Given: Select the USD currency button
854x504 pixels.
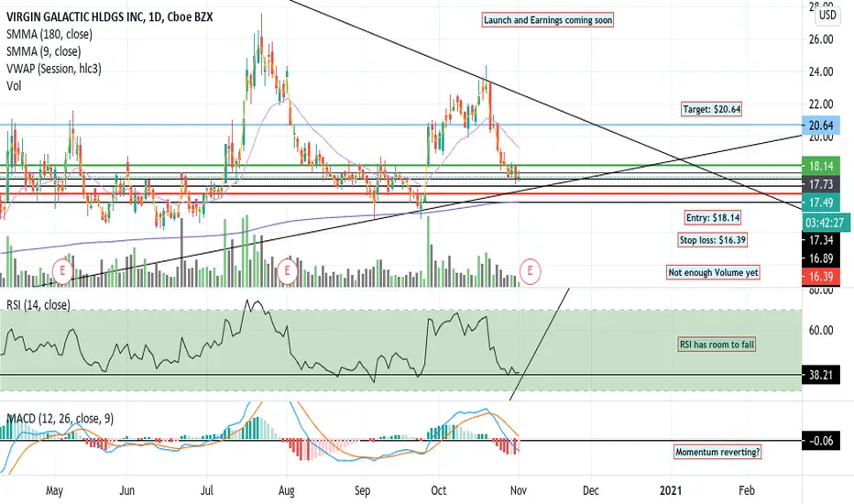Looking at the screenshot, I should click(827, 15).
